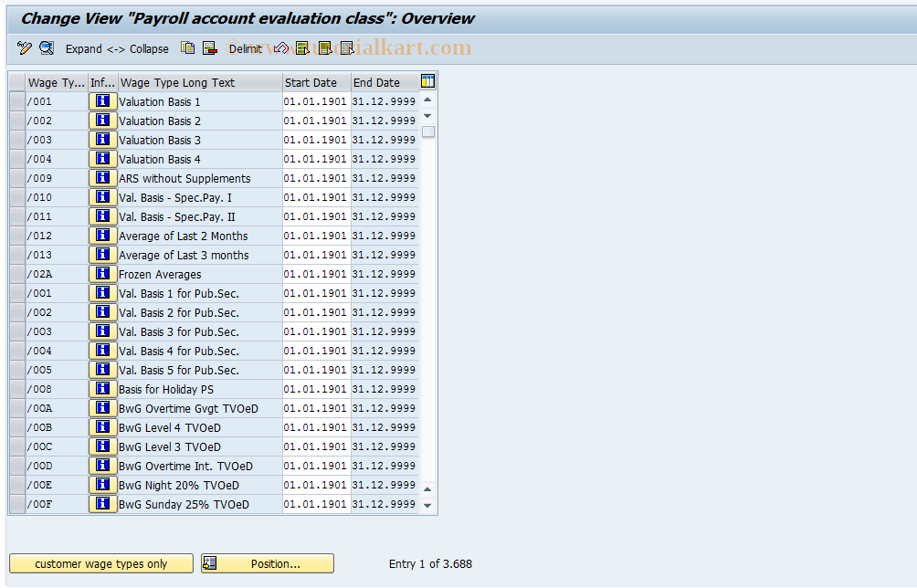Click the Copy As icon
The image size is (917, 588).
[x=188, y=48]
